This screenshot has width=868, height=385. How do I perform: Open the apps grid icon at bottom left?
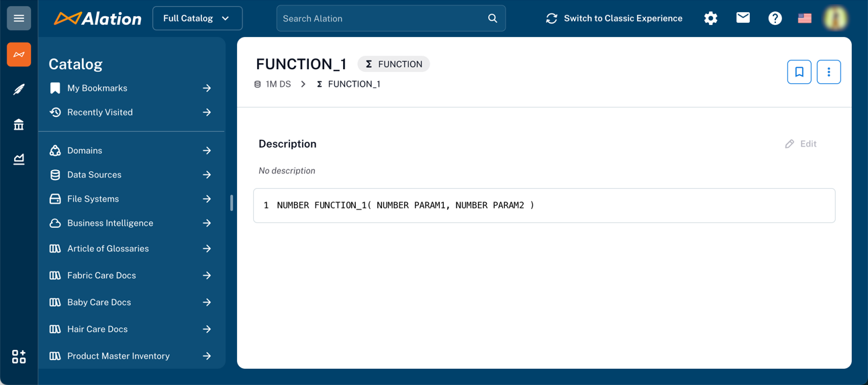pos(19,356)
